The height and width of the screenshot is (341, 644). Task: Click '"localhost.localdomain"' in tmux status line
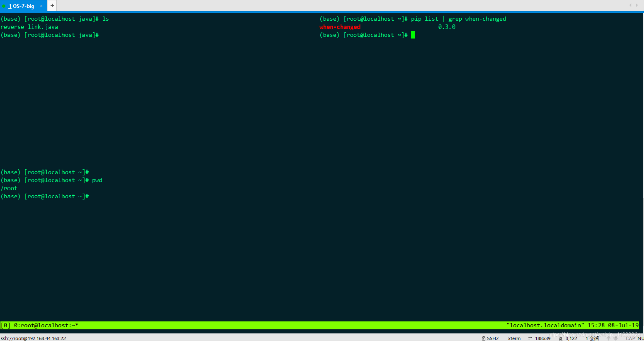pos(545,325)
